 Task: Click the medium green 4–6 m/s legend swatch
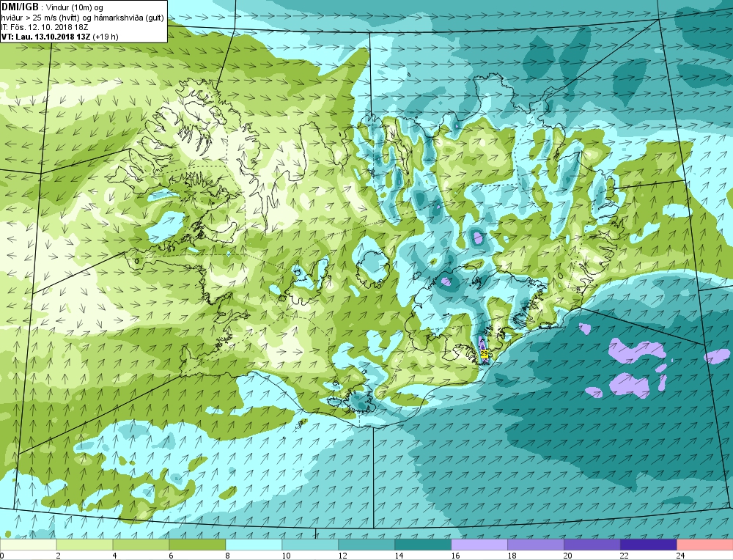point(141,545)
